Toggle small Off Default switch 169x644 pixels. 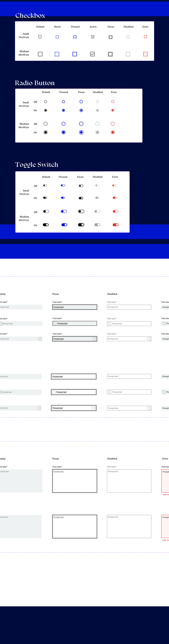click(x=45, y=186)
